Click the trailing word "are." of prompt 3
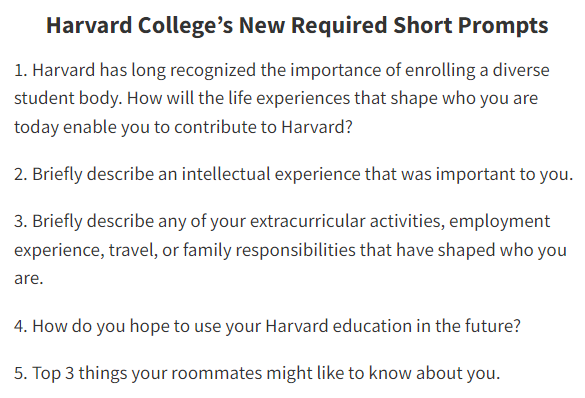Screen dimensions: 585x398 point(29,279)
